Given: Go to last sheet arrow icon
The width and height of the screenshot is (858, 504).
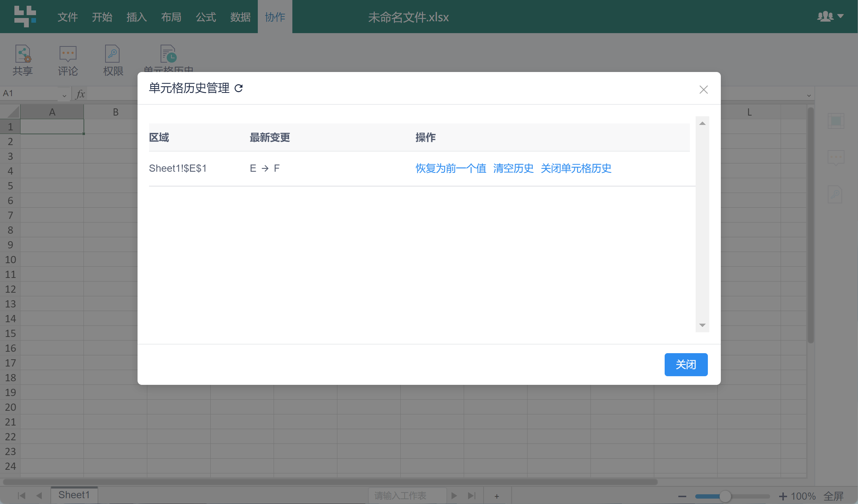Looking at the screenshot, I should [472, 496].
